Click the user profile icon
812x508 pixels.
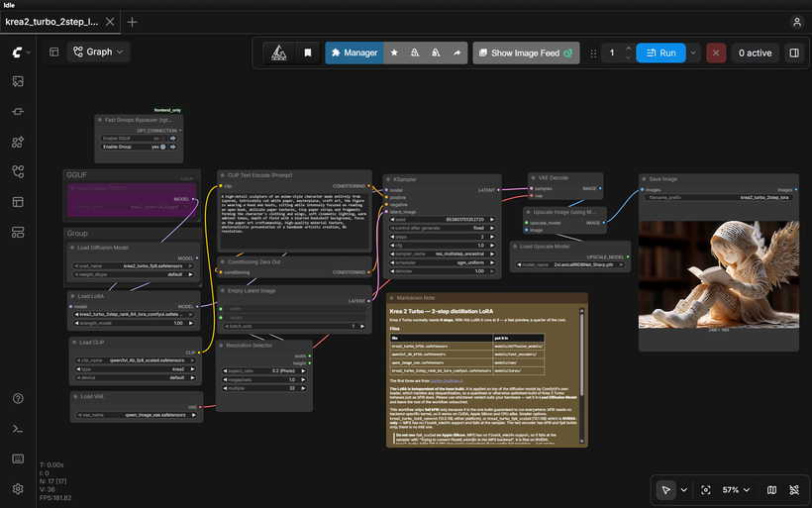pyautogui.click(x=796, y=22)
